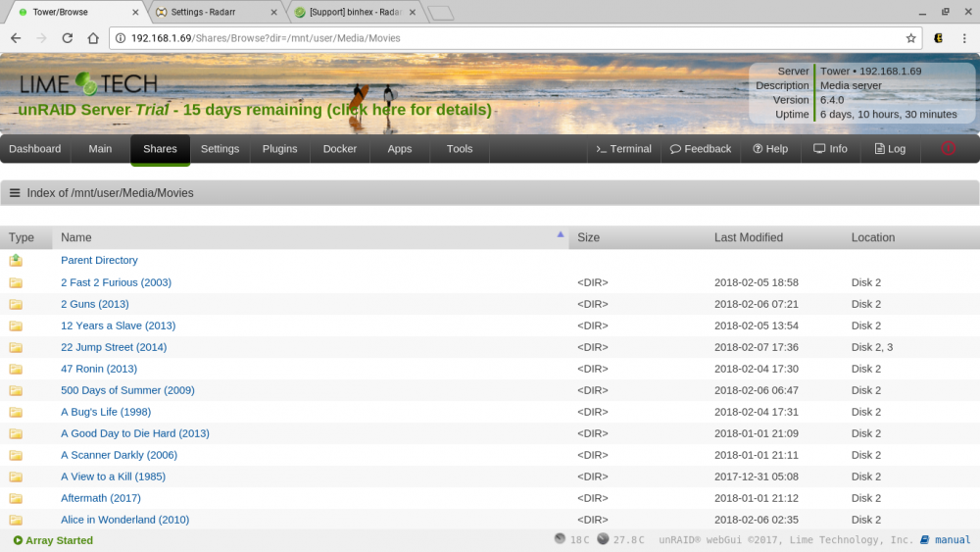Click the Uptime value in server info
The width and height of the screenshot is (980, 552).
(x=888, y=115)
